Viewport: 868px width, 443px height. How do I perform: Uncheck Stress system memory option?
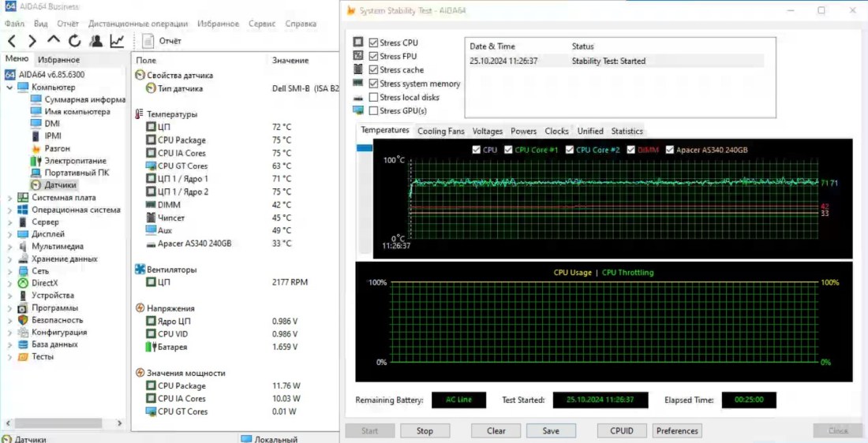pyautogui.click(x=374, y=84)
